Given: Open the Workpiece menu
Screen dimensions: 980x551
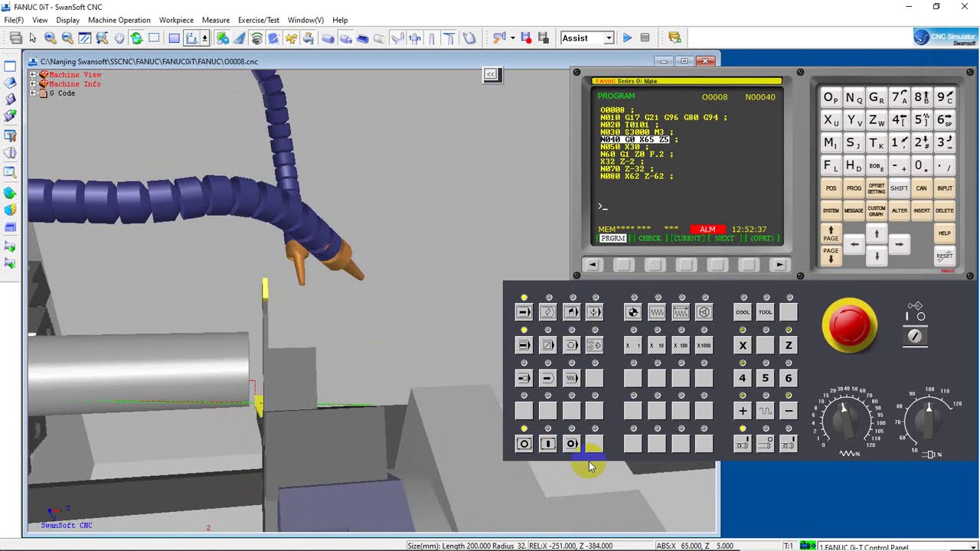Looking at the screenshot, I should click(x=176, y=20).
